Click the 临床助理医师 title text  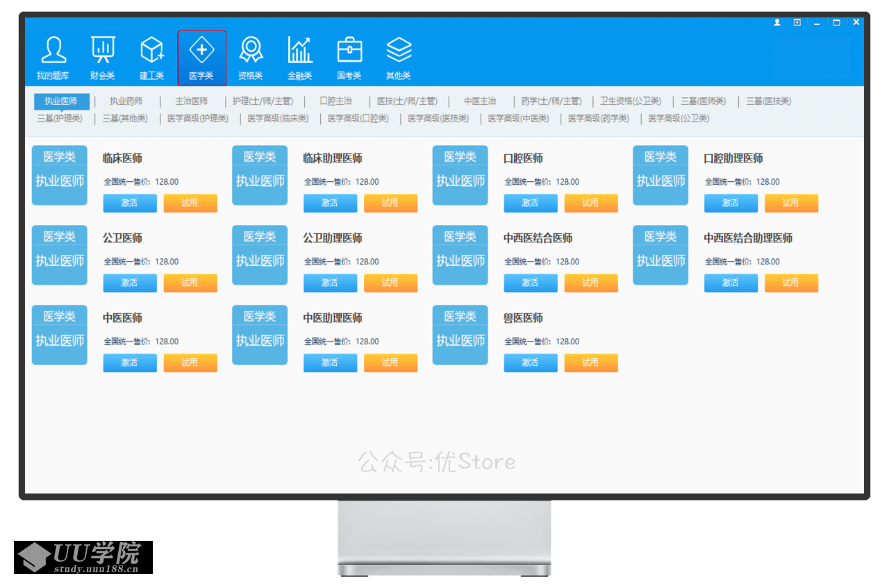click(x=333, y=158)
